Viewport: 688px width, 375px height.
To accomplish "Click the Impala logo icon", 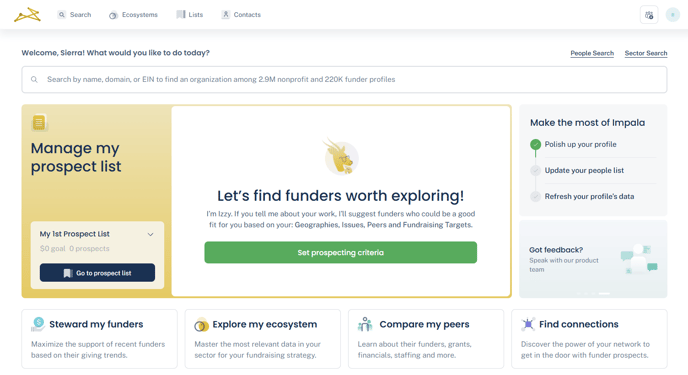I will click(x=27, y=14).
